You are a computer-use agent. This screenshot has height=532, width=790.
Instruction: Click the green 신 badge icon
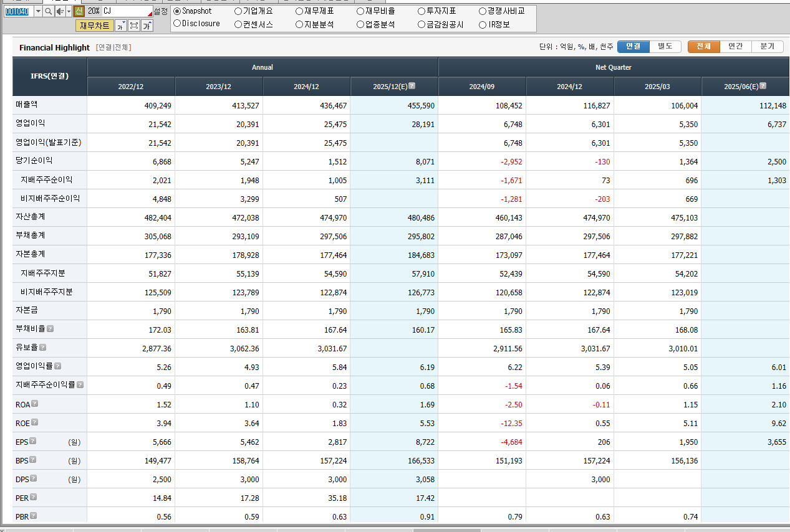(x=79, y=11)
